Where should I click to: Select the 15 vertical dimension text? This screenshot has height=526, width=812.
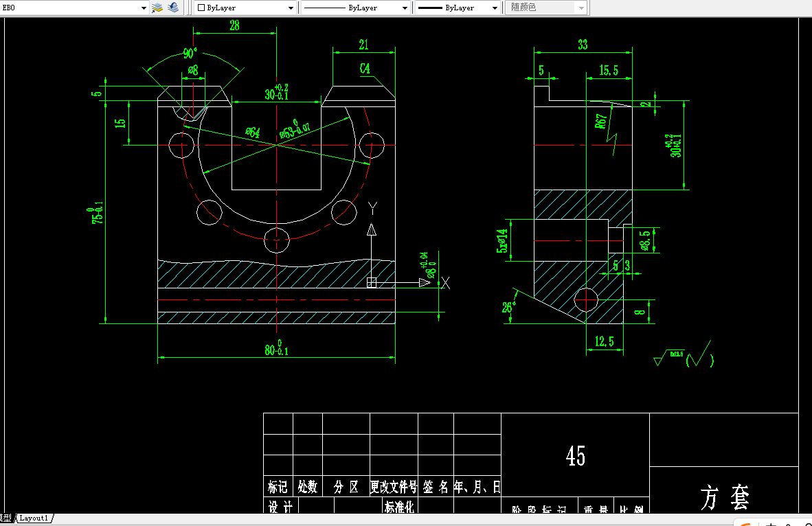point(120,123)
